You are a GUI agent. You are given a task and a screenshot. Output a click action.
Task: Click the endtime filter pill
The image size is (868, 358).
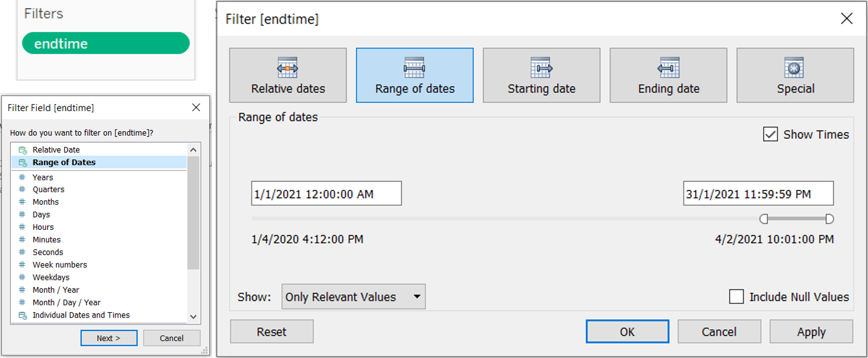click(x=106, y=44)
